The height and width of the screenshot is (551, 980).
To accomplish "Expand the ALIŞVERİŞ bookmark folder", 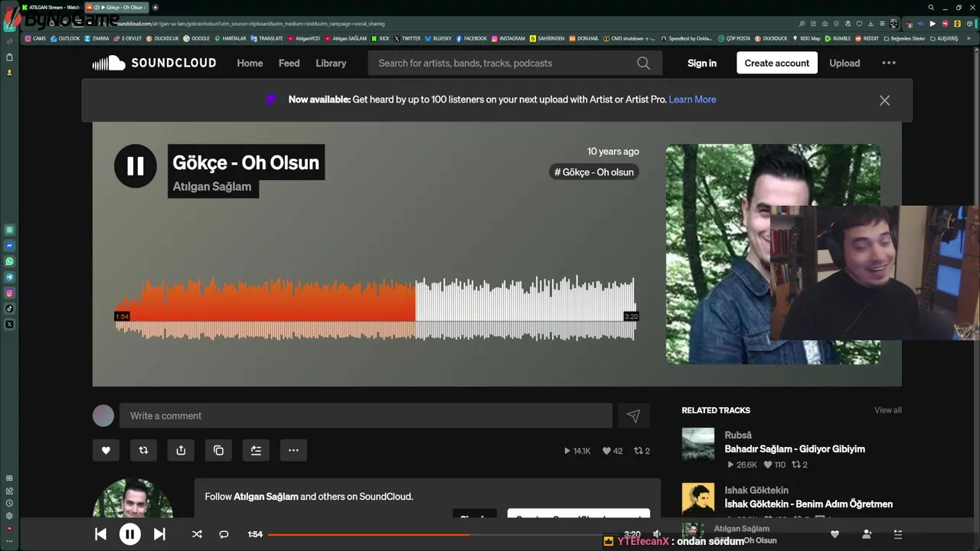I will coord(943,38).
